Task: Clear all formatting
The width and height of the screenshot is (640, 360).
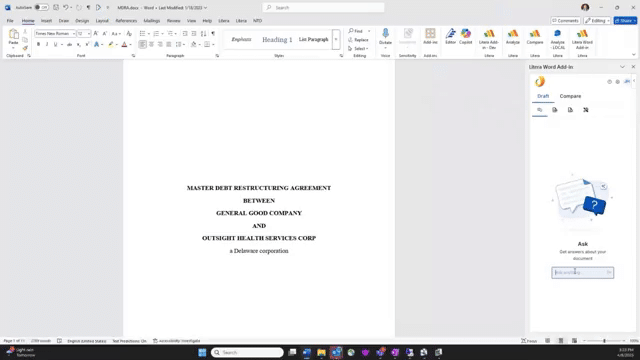Action: [129, 33]
